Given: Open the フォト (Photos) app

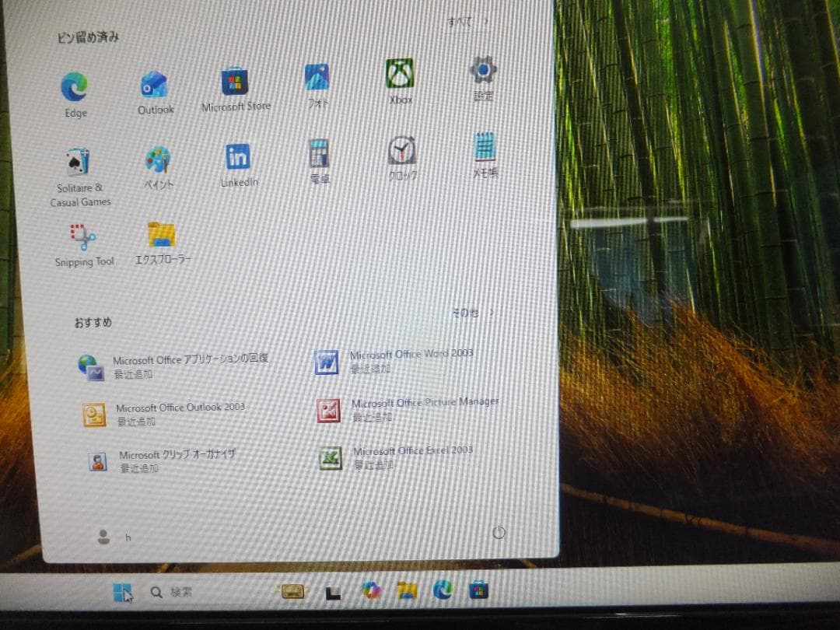Looking at the screenshot, I should coord(317,86).
